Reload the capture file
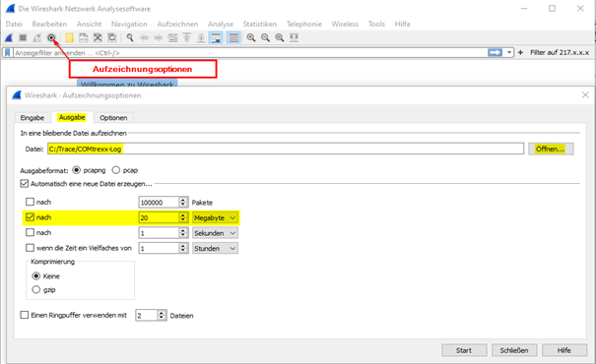596x364 pixels. click(111, 37)
